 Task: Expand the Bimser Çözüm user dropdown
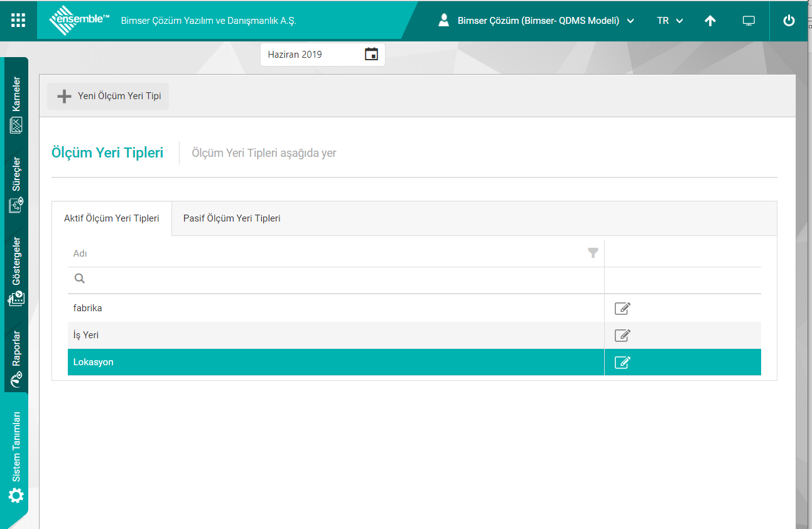537,21
